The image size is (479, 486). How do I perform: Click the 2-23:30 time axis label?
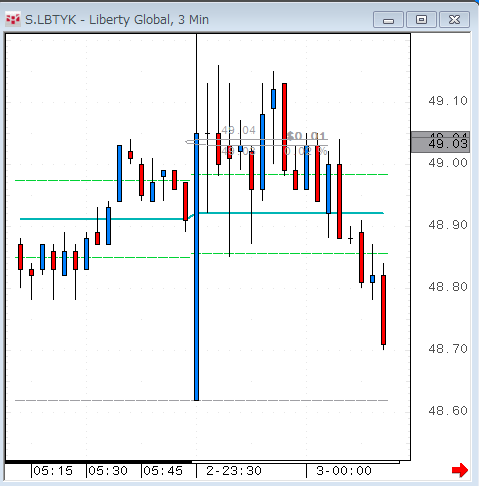tap(234, 471)
